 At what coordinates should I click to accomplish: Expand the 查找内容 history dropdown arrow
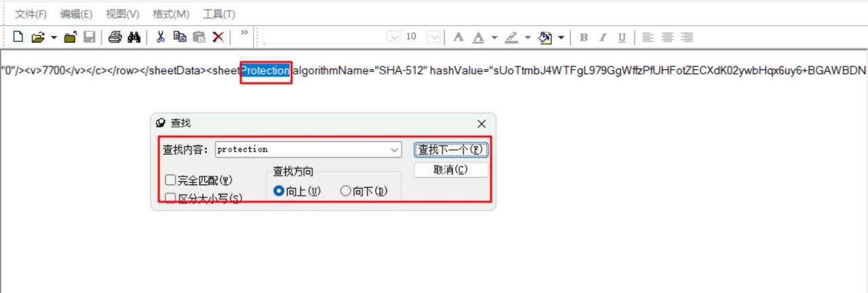click(395, 149)
